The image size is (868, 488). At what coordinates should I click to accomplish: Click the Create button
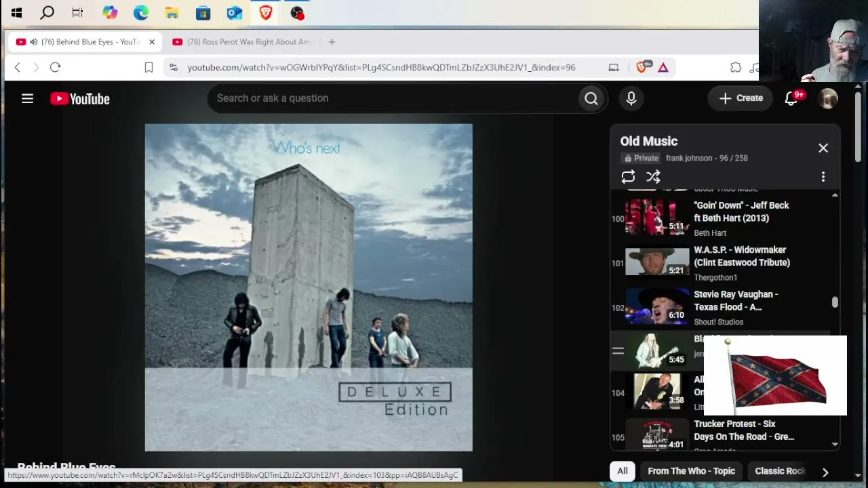pos(741,98)
